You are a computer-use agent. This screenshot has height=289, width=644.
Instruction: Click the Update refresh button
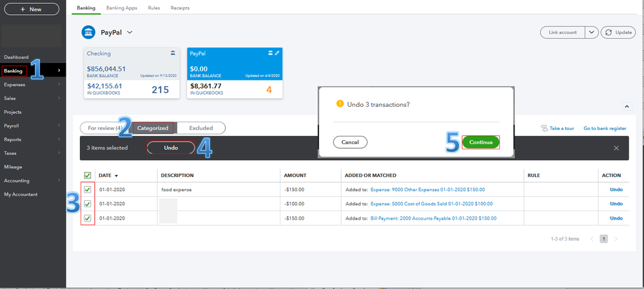point(618,32)
